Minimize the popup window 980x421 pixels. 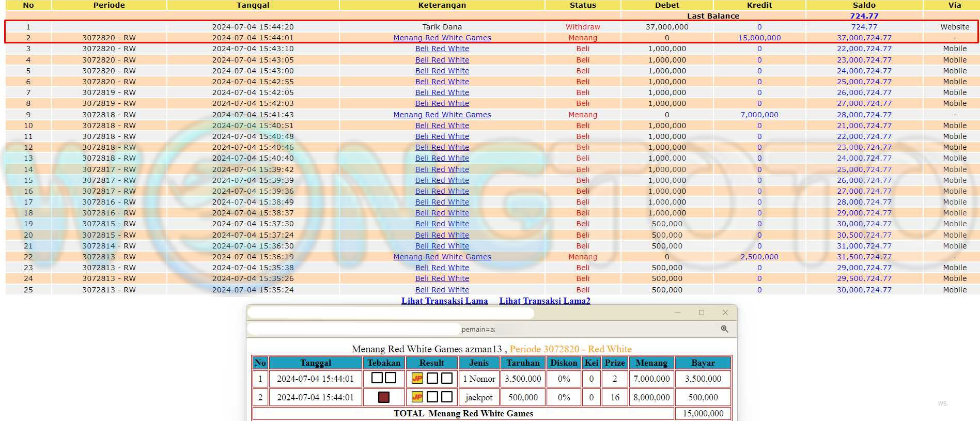point(677,313)
